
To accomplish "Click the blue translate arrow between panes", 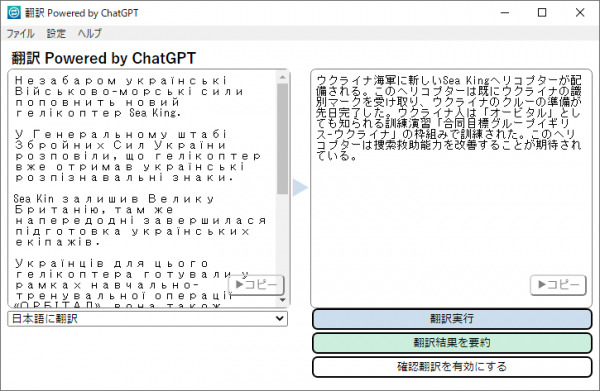I will [300, 187].
